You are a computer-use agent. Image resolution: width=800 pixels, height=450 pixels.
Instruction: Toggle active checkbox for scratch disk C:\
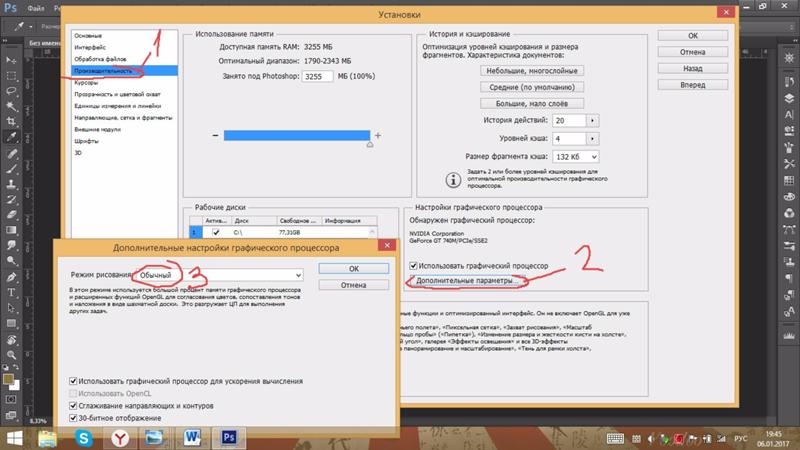216,232
